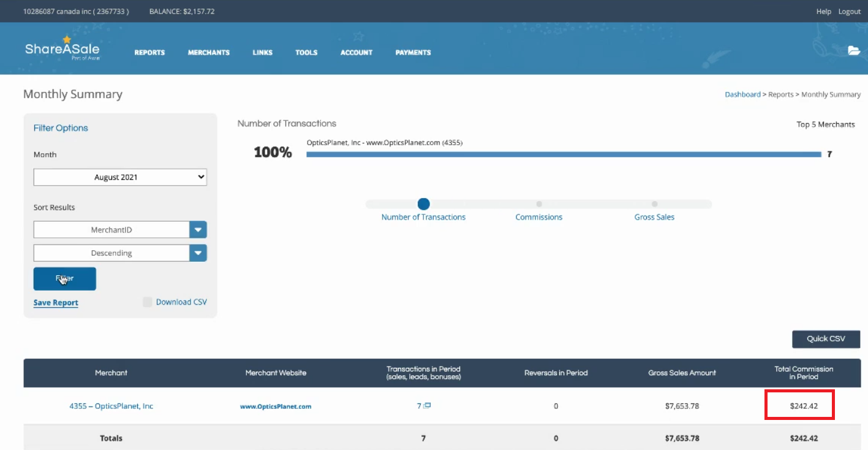868x450 pixels.
Task: Click the Save Report link
Action: coord(56,303)
